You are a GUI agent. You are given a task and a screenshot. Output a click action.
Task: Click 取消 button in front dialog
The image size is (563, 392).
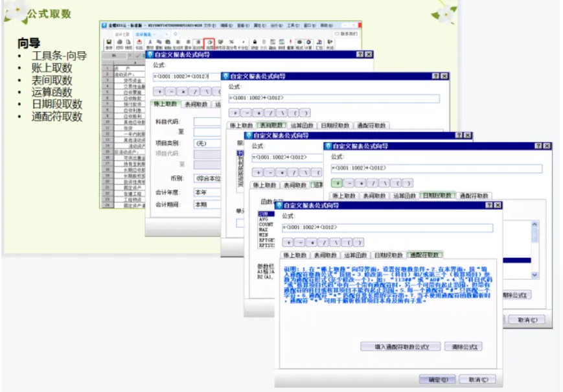(x=478, y=380)
